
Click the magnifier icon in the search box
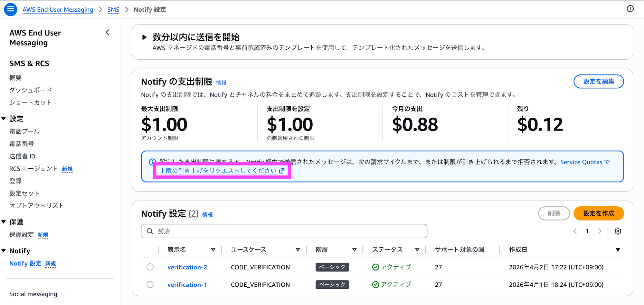(149, 231)
